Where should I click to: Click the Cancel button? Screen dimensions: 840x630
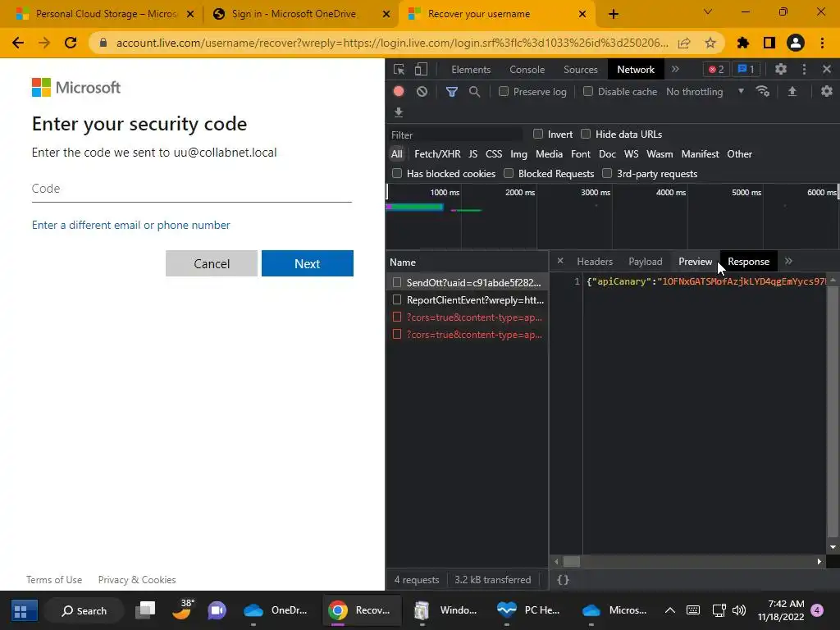212,263
